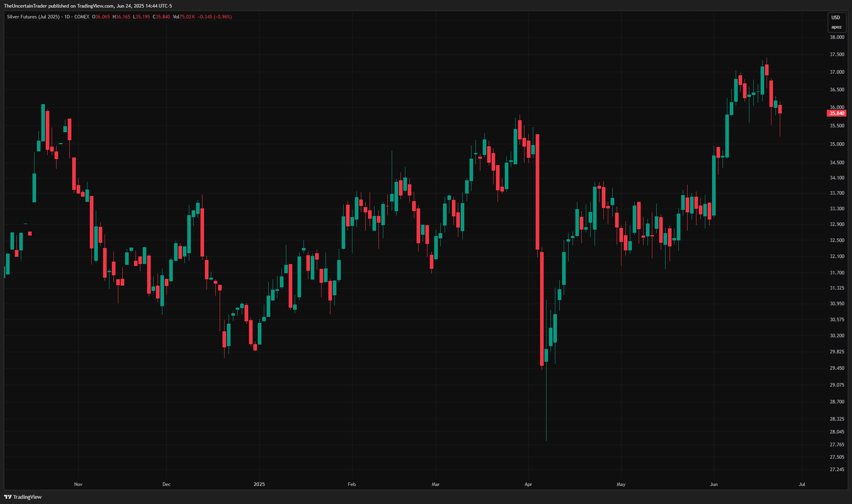Click the 32.100 price scale label

(837, 256)
